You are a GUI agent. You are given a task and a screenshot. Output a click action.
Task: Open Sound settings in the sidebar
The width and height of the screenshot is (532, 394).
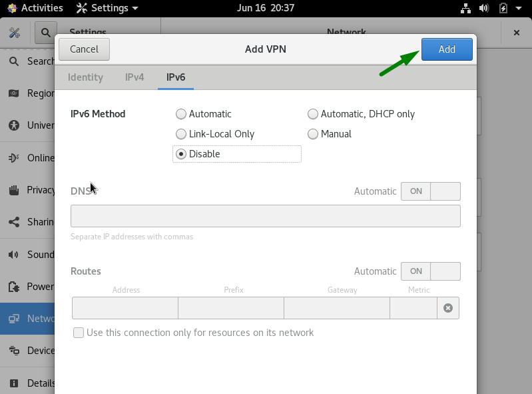(27, 255)
